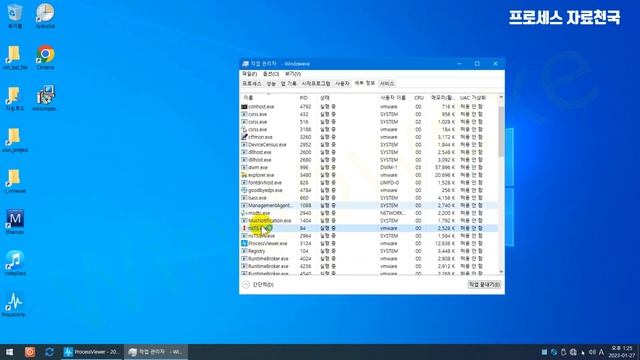Viewport: 640px width, 360px height.
Task: Select the Registry process row
Action: (369, 251)
